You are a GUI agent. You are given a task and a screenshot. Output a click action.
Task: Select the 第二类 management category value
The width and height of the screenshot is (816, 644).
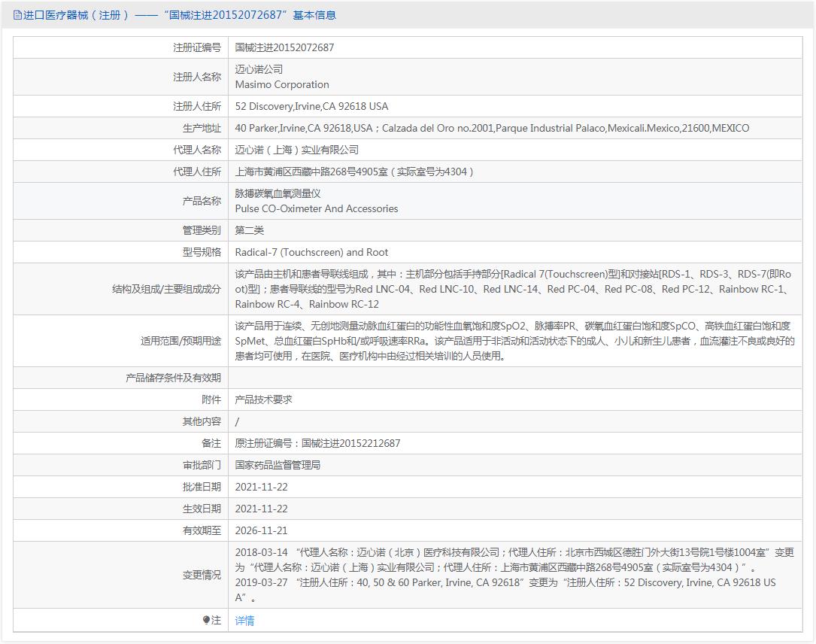(x=250, y=230)
